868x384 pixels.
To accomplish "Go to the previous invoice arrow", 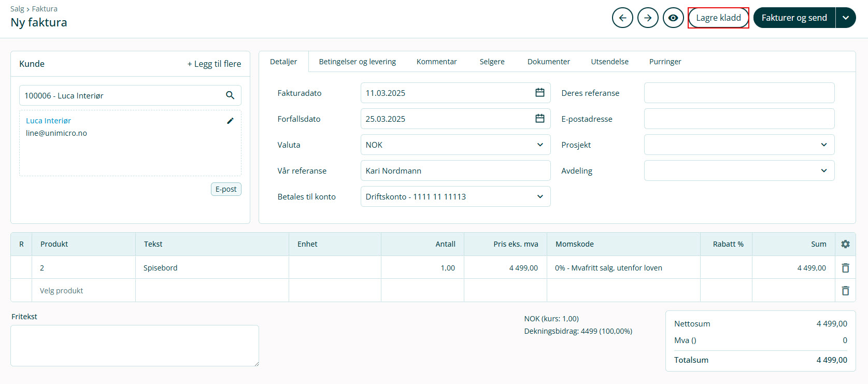I will coord(622,18).
